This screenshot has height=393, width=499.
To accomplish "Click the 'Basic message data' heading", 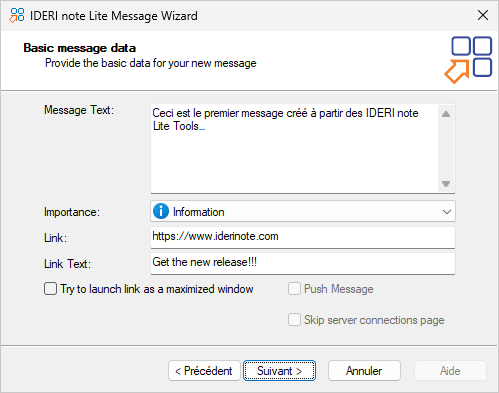I will (80, 48).
